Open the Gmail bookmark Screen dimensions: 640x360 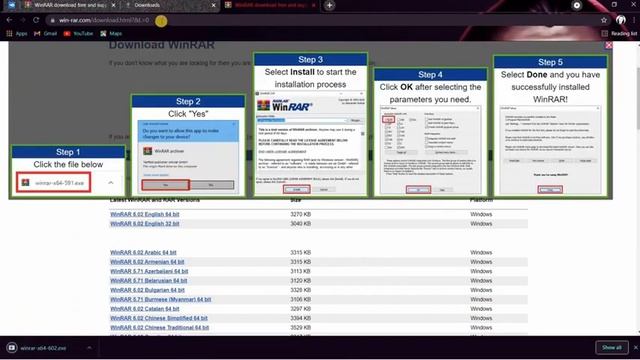45,33
